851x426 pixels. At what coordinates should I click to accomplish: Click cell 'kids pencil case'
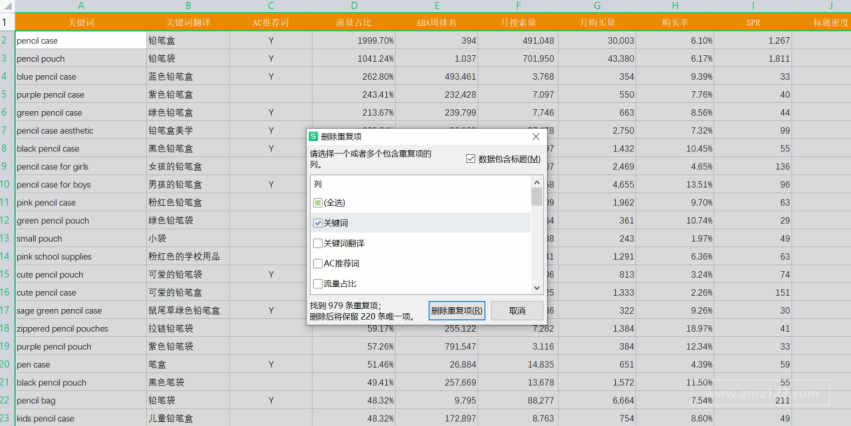81,418
